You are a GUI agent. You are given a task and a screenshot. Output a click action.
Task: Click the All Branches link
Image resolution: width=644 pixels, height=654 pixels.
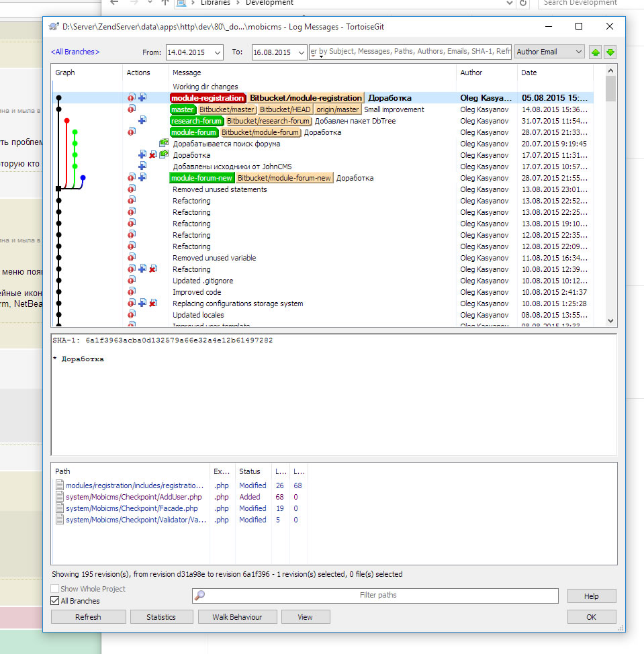(x=75, y=52)
